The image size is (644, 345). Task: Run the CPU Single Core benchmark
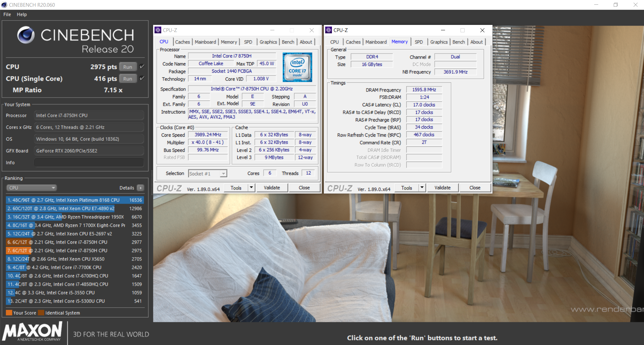point(128,78)
